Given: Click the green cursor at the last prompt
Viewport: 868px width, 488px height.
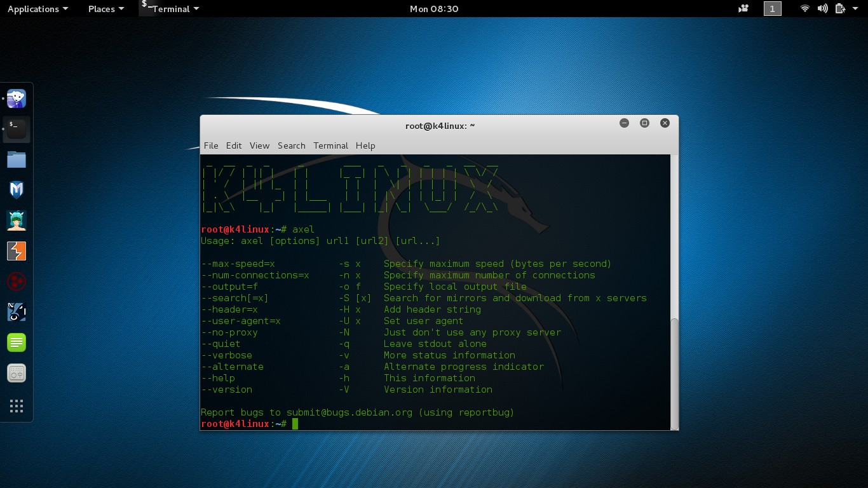Looking at the screenshot, I should (295, 424).
